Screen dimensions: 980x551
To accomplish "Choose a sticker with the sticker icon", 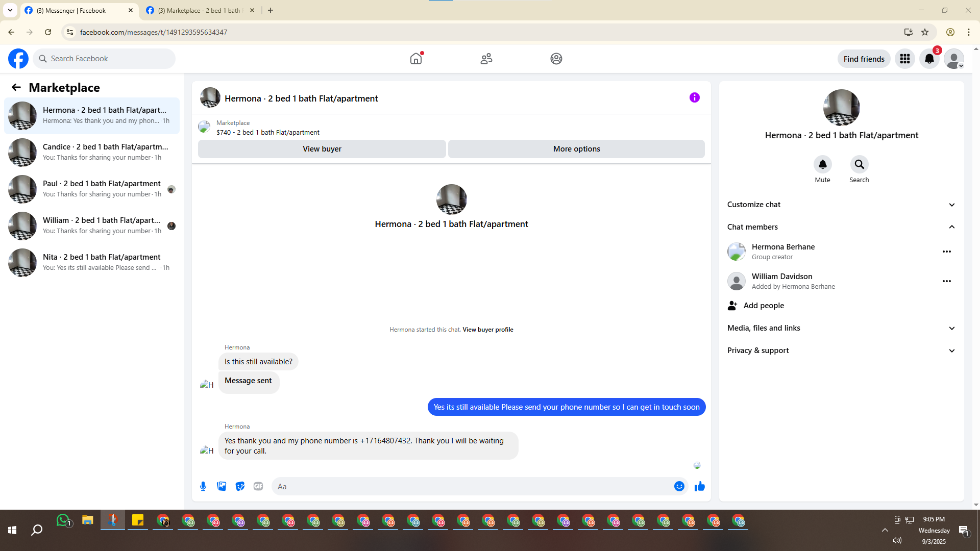I will click(240, 486).
